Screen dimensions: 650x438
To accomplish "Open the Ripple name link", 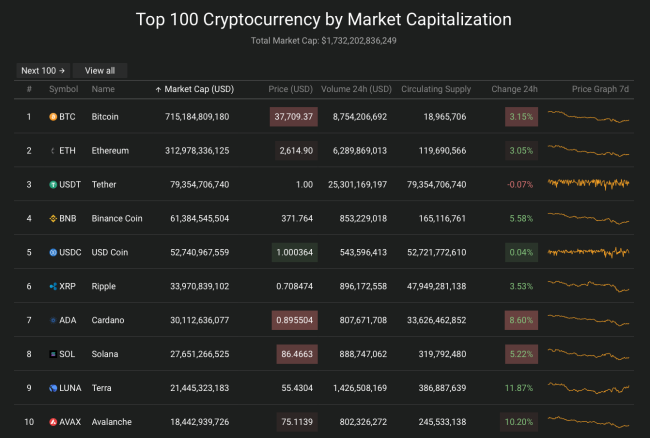I will 104,286.
